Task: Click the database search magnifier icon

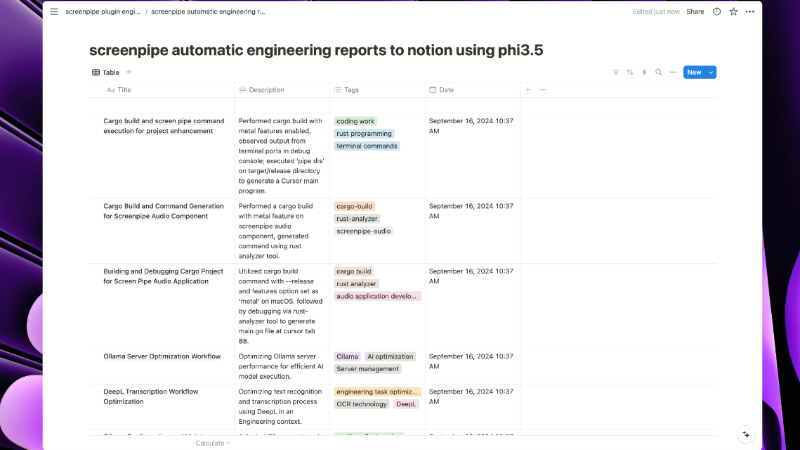Action: tap(659, 72)
